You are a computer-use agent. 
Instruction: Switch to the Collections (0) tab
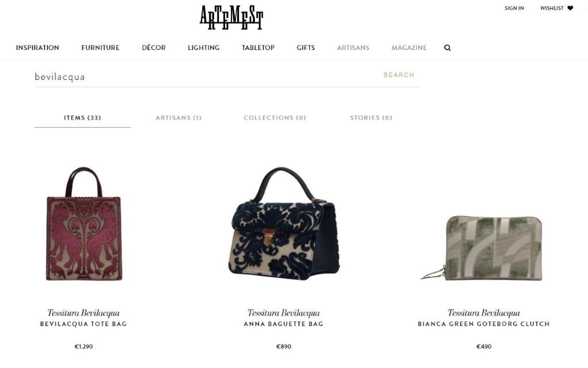(x=275, y=117)
